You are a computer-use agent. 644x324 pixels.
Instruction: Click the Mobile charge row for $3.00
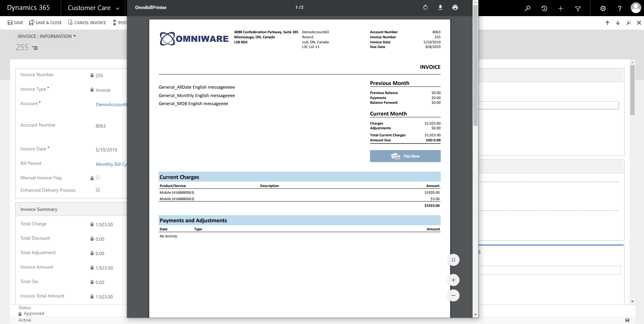coord(300,199)
